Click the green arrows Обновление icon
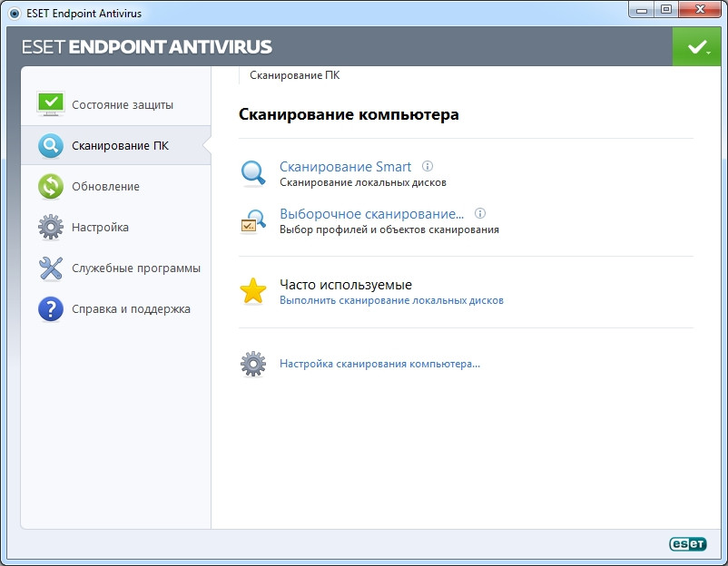This screenshot has width=728, height=566. click(51, 187)
